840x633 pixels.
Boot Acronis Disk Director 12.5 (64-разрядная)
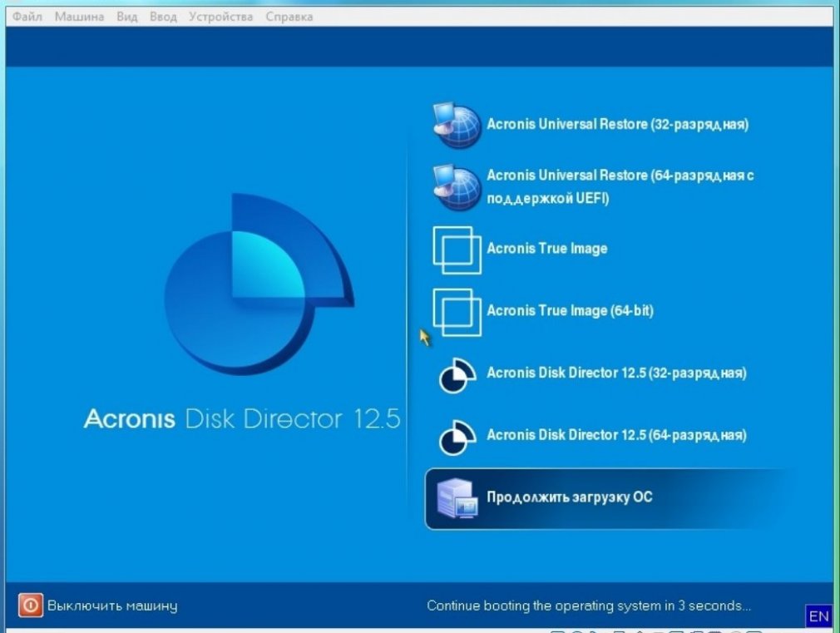[x=616, y=435]
